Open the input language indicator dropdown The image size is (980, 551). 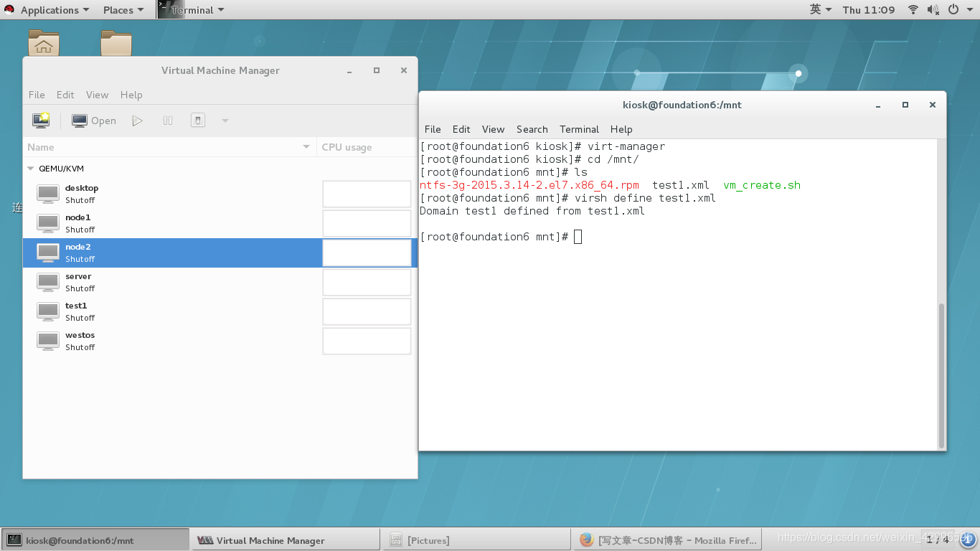pyautogui.click(x=821, y=10)
